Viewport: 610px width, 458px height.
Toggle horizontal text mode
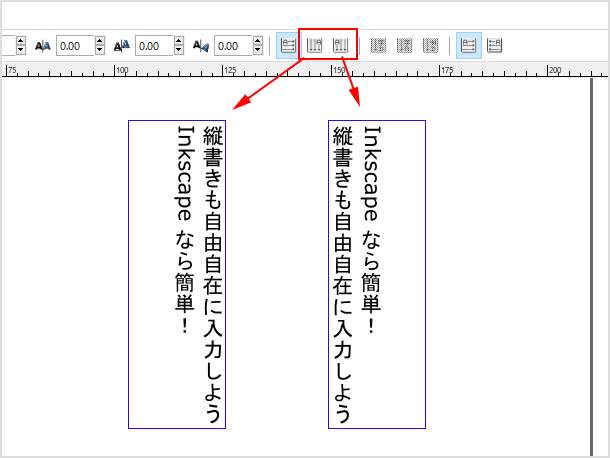pos(288,46)
